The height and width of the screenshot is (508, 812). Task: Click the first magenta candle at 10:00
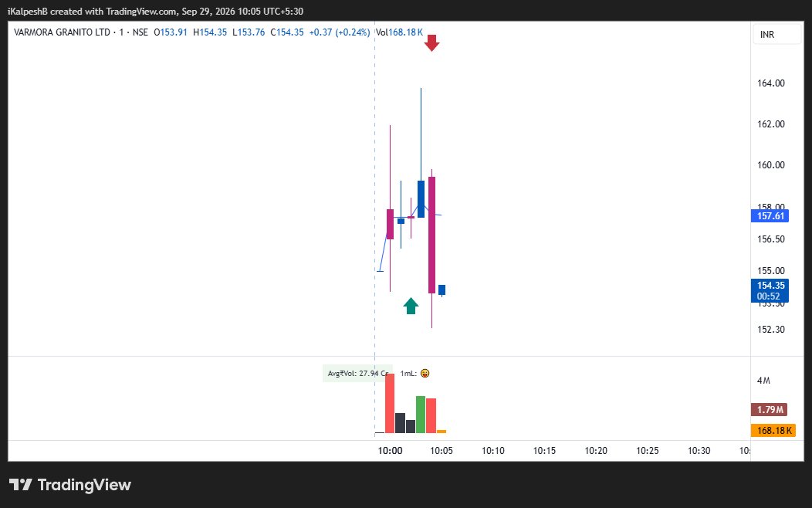click(x=390, y=224)
